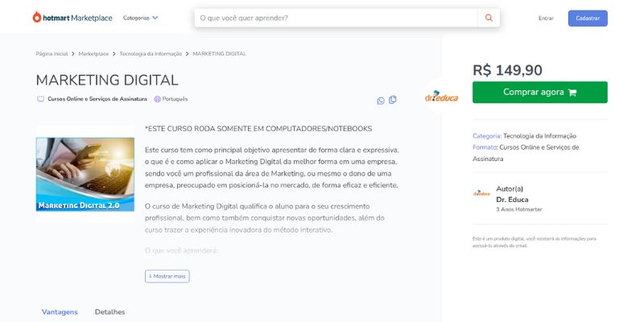Image resolution: width=644 pixels, height=322 pixels.
Task: Click the 'Este é um produto digital' notice
Action: pos(534,242)
